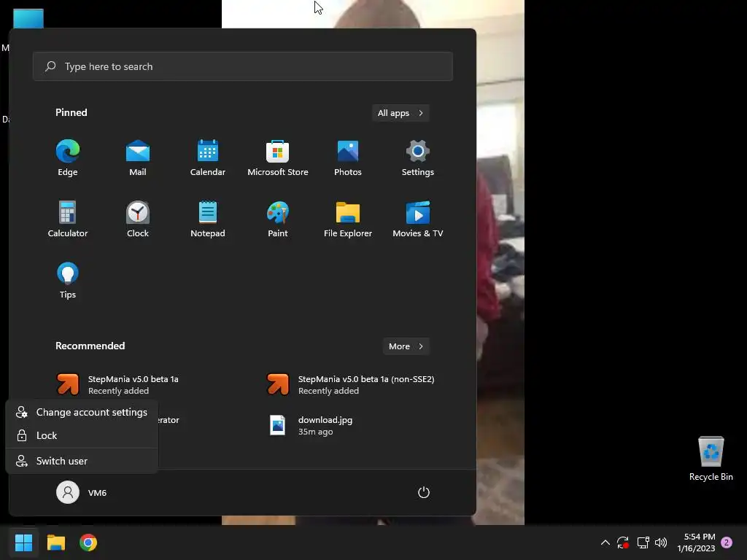Launch the Photos app
The image size is (747, 560).
click(x=348, y=158)
